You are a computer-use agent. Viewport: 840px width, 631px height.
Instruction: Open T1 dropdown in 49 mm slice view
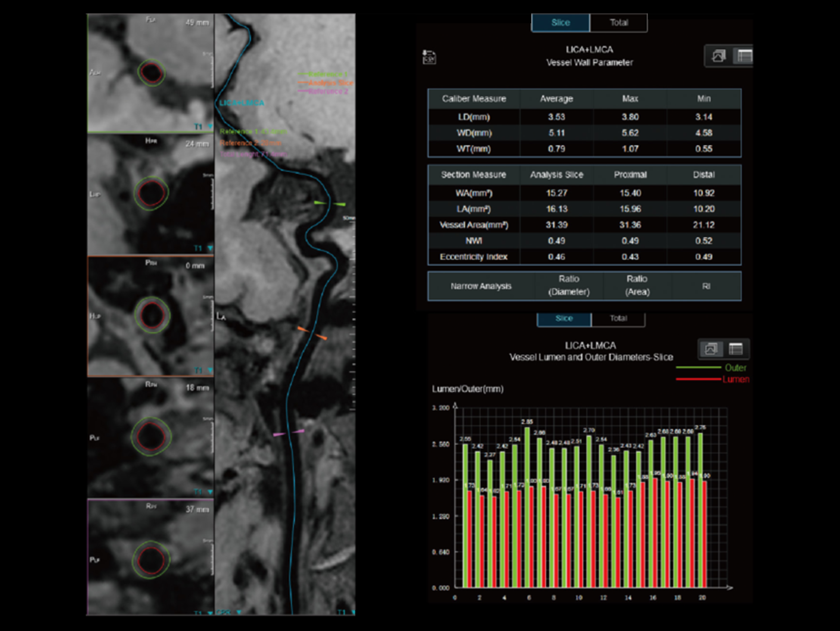(210, 127)
